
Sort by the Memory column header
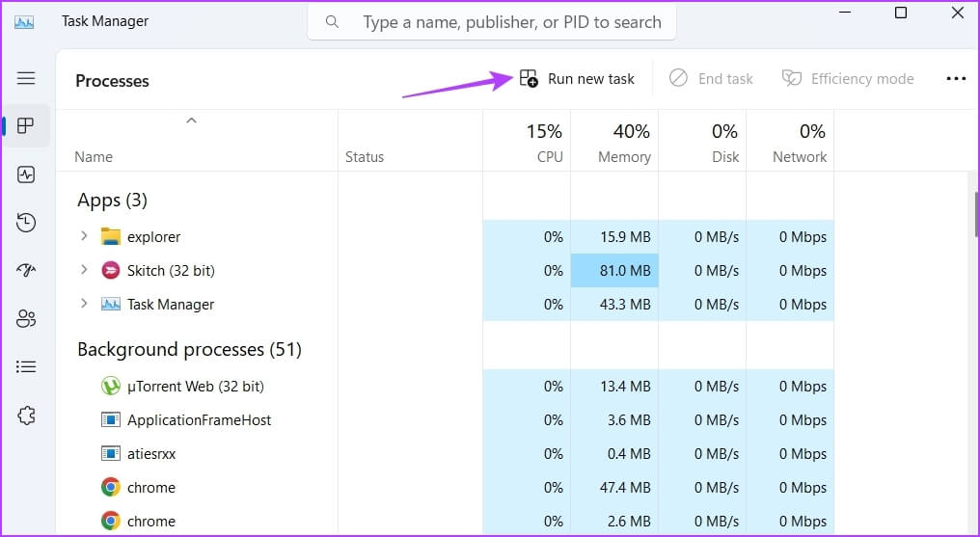[x=614, y=141]
